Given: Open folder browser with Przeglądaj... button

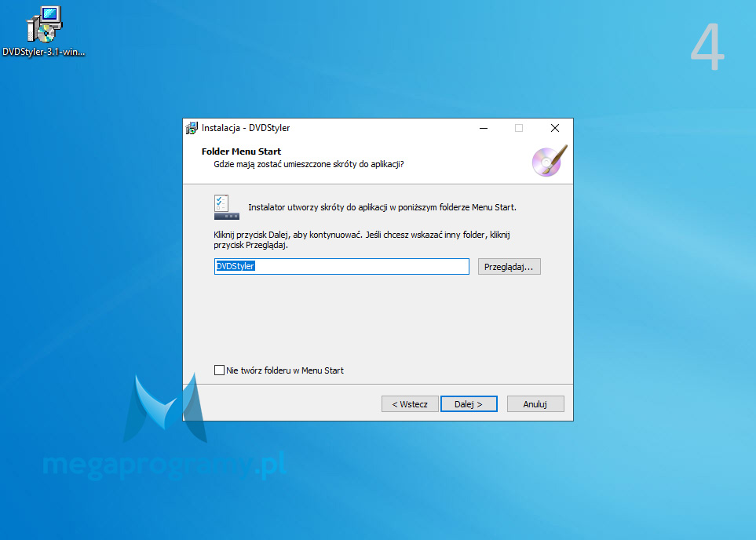Looking at the screenshot, I should coord(509,267).
